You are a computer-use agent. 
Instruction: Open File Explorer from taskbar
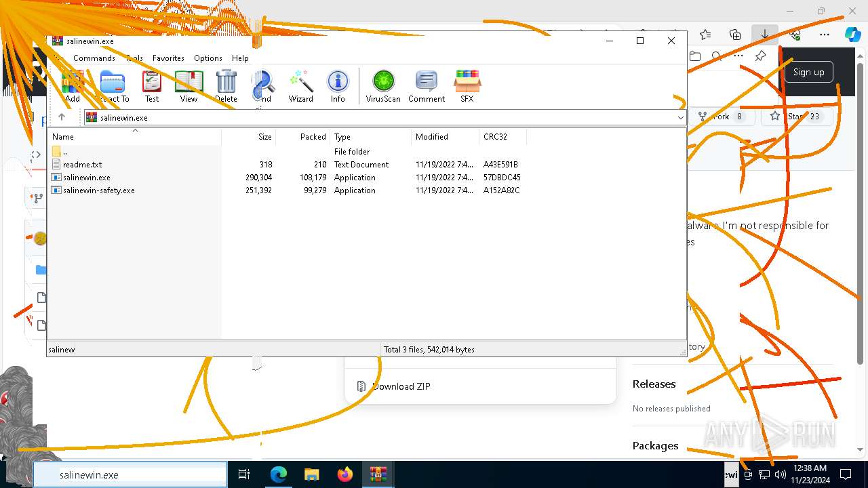pyautogui.click(x=311, y=474)
